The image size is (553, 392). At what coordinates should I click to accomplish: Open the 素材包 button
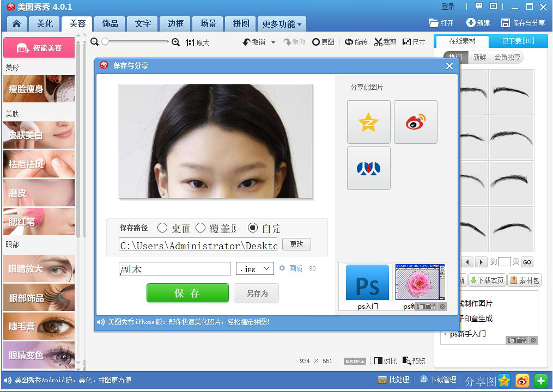[525, 280]
